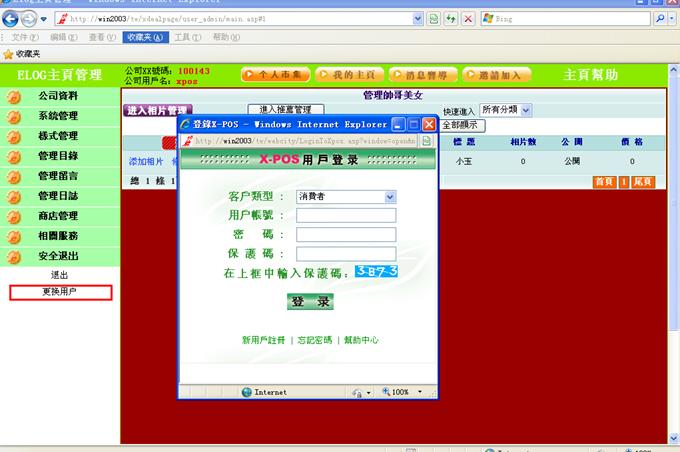Click the 忘記密碼 link

pyautogui.click(x=314, y=340)
